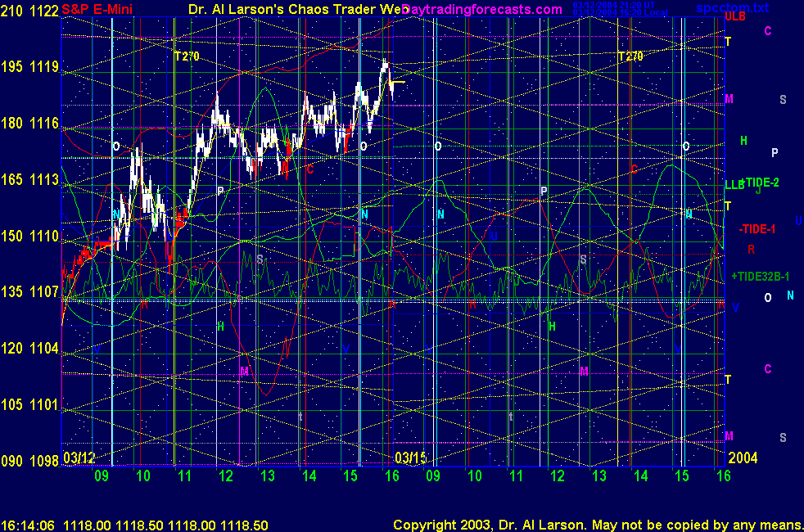This screenshot has width=804, height=532.
Task: Click the red R legend letter below -TIDE-1
Action: coord(751,250)
